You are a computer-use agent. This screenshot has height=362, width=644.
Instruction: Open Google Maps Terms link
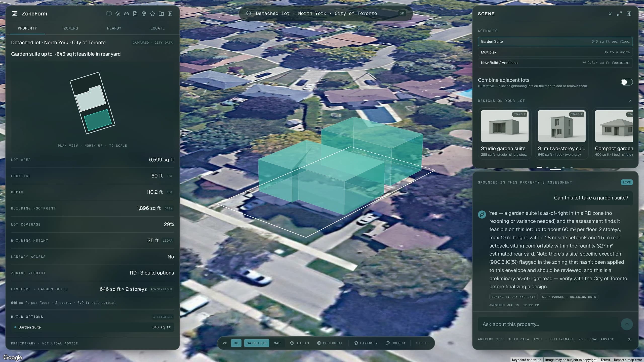(x=605, y=360)
